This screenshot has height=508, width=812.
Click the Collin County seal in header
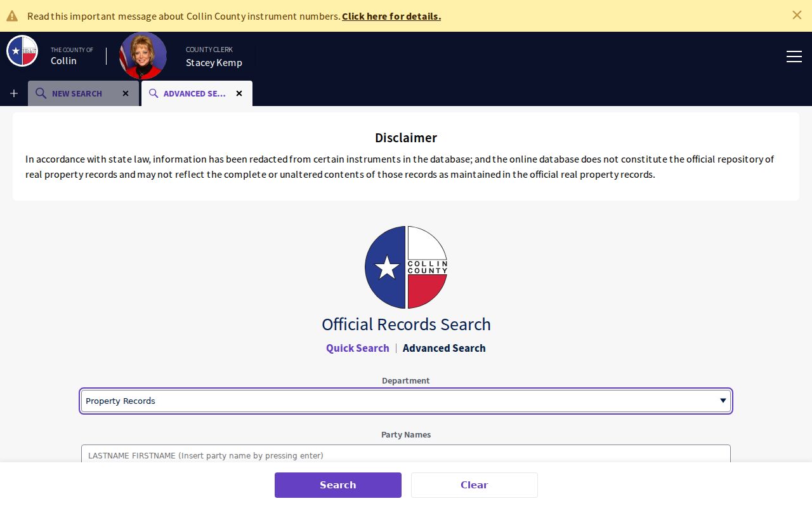pos(22,51)
